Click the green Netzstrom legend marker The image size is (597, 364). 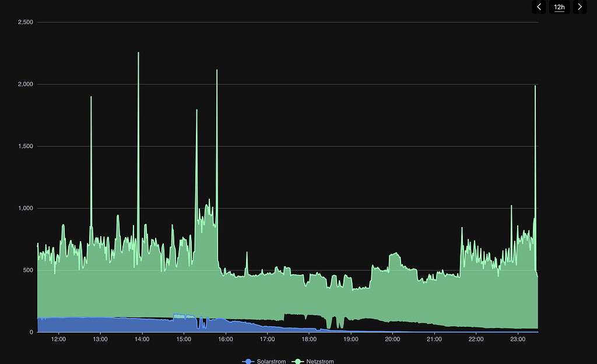298,362
